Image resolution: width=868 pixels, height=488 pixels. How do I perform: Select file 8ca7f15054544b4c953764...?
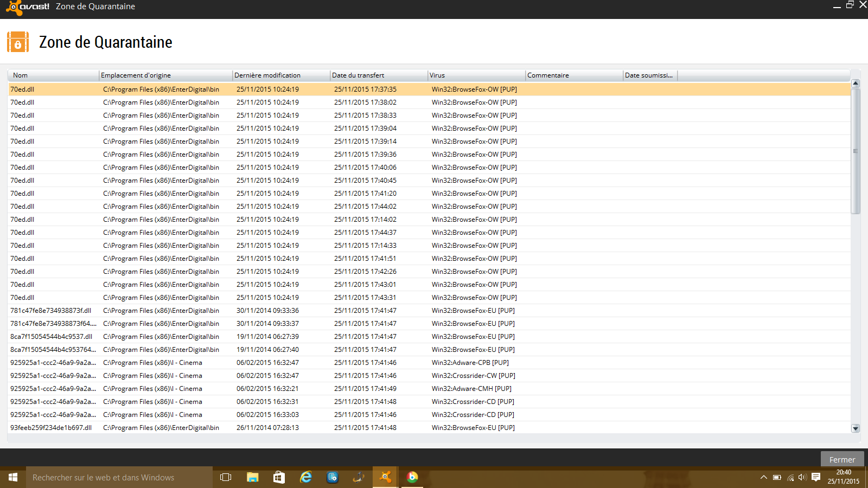click(x=53, y=350)
